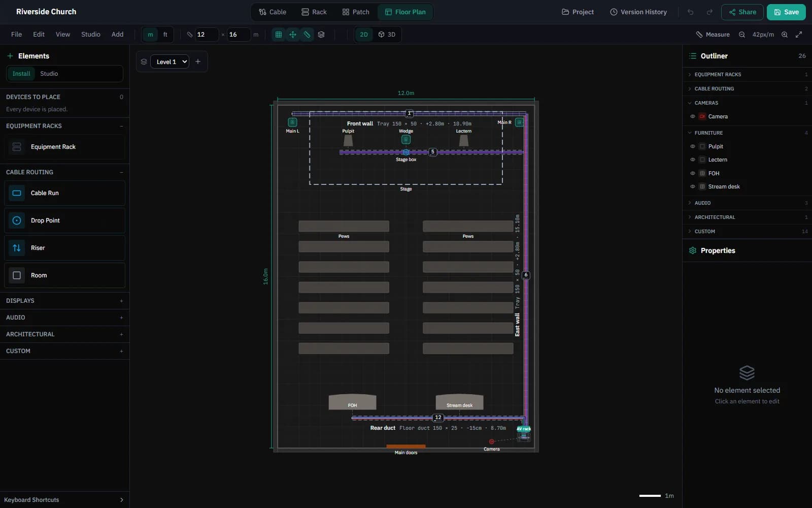812x508 pixels.
Task: Add a new level with plus icon
Action: point(198,62)
